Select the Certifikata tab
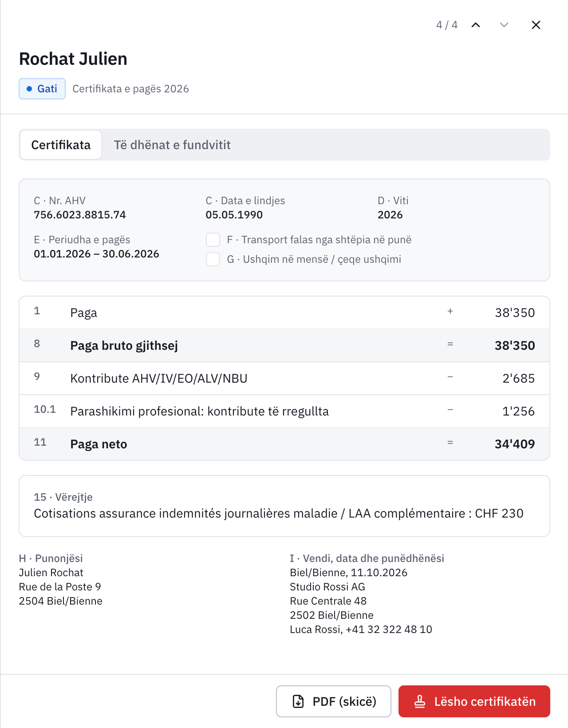 (61, 145)
